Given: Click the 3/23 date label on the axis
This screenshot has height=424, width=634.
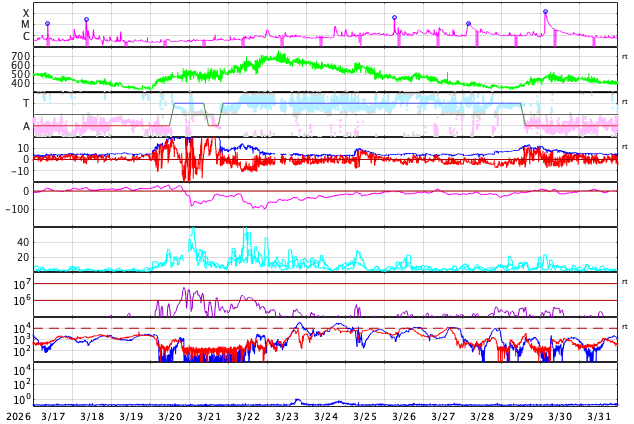Looking at the screenshot, I should click(287, 416).
